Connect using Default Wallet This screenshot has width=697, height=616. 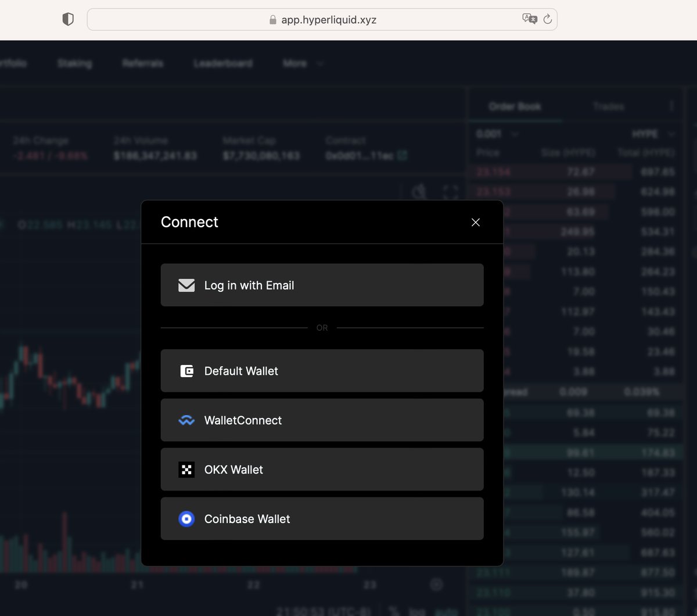tap(322, 371)
